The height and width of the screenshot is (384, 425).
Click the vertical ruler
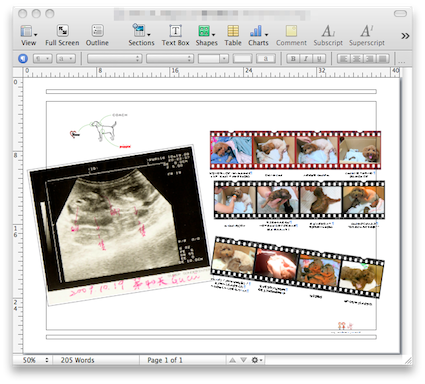[x=18, y=215]
